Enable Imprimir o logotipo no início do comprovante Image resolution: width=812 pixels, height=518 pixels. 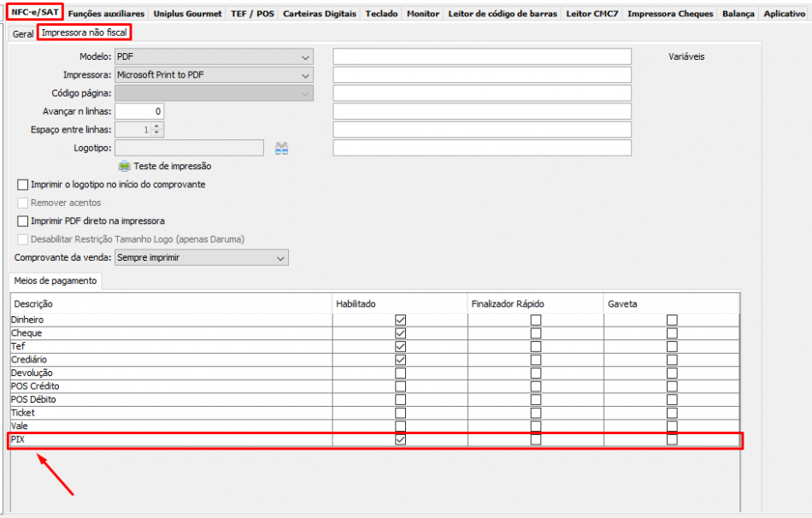(x=23, y=185)
